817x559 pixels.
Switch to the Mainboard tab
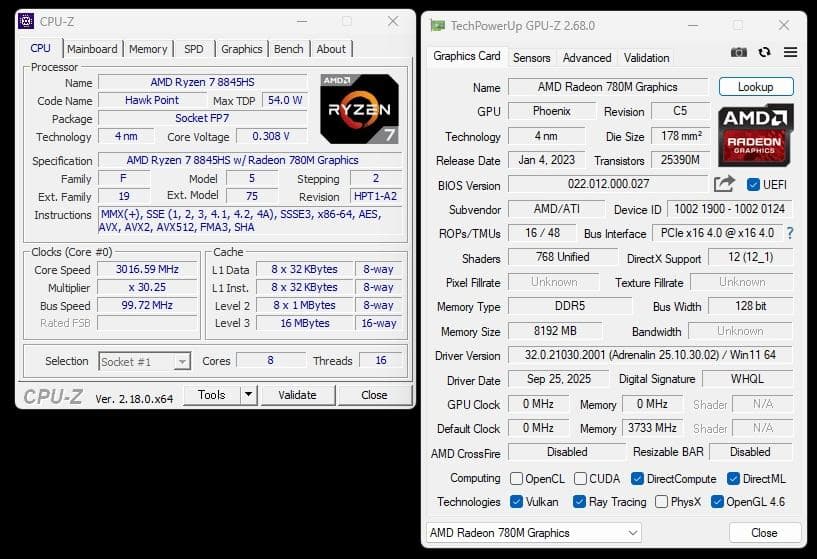click(92, 49)
